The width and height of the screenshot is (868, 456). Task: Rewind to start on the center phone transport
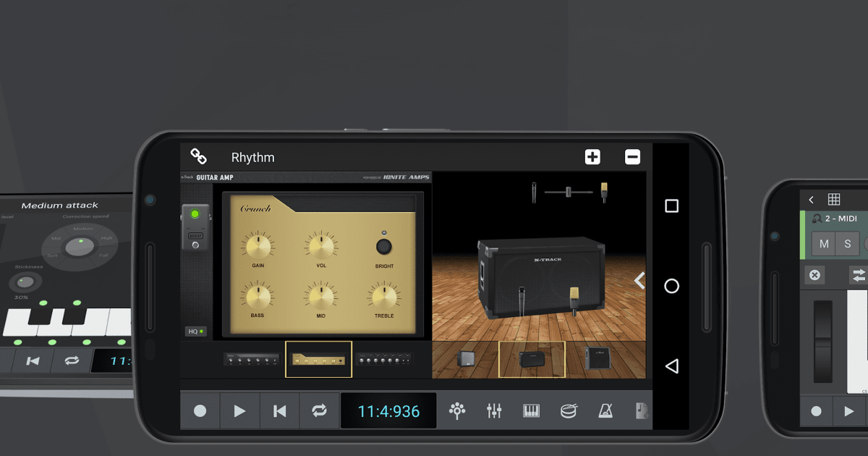pos(279,411)
